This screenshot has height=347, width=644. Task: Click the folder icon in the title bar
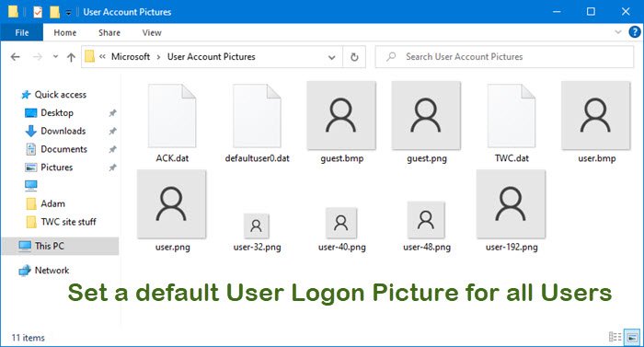click(13, 12)
